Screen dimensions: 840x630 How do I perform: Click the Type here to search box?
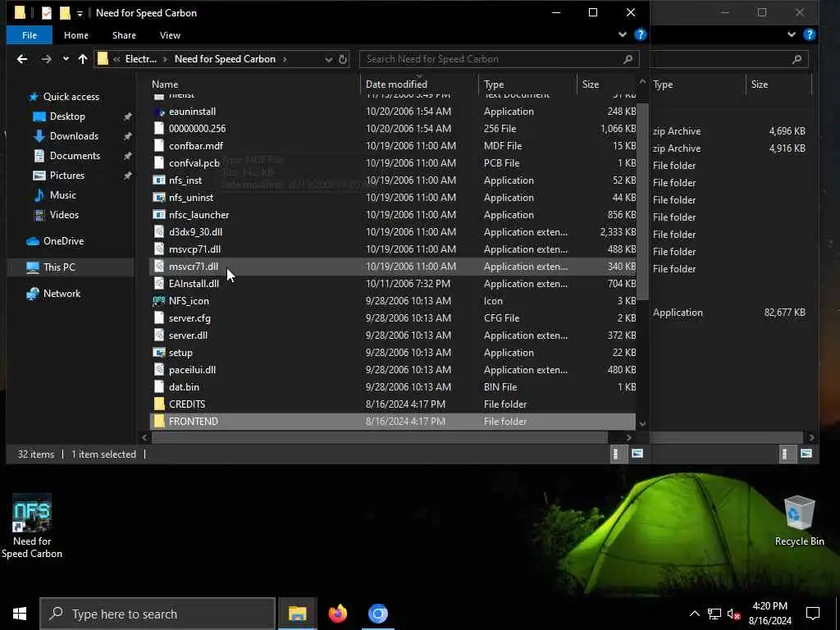(158, 614)
